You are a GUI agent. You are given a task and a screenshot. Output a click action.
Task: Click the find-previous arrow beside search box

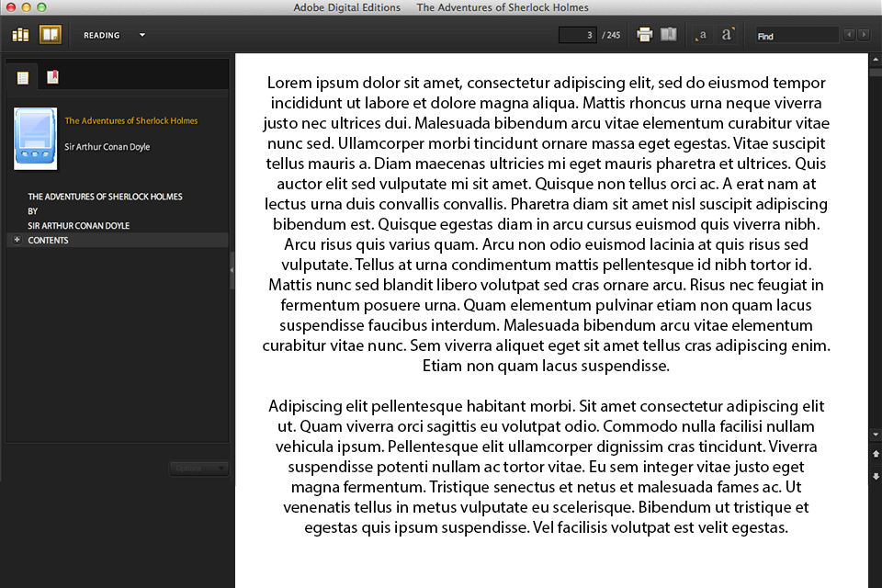[x=850, y=35]
